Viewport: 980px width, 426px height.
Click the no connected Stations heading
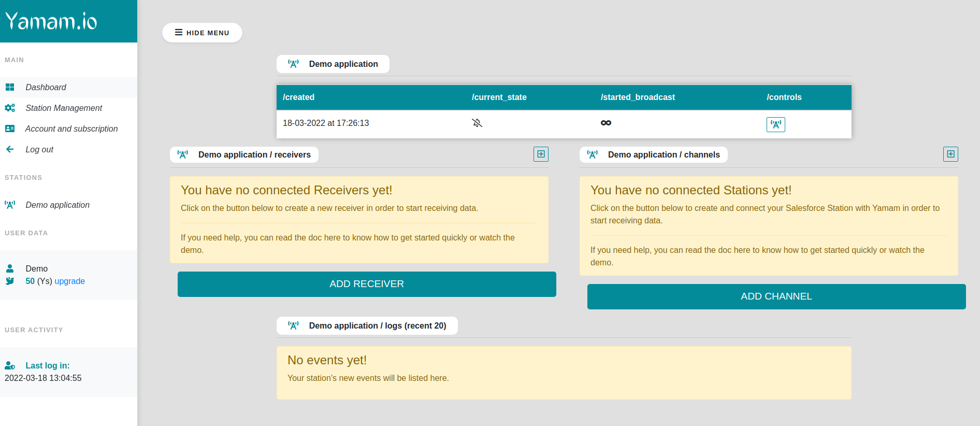[x=691, y=190]
